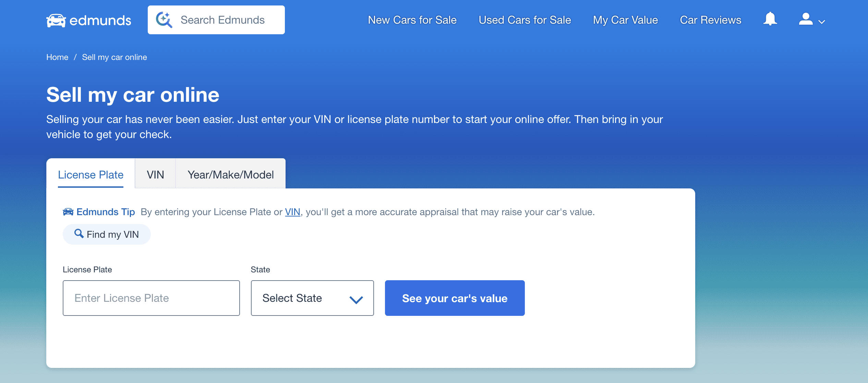Click the Edmunds Tip car icon
The width and height of the screenshot is (868, 383).
(68, 212)
